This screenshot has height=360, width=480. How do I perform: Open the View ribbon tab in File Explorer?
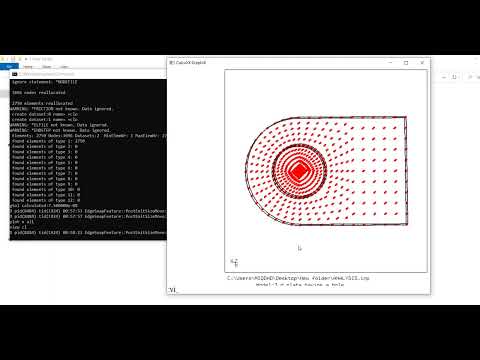pyautogui.click(x=64, y=67)
